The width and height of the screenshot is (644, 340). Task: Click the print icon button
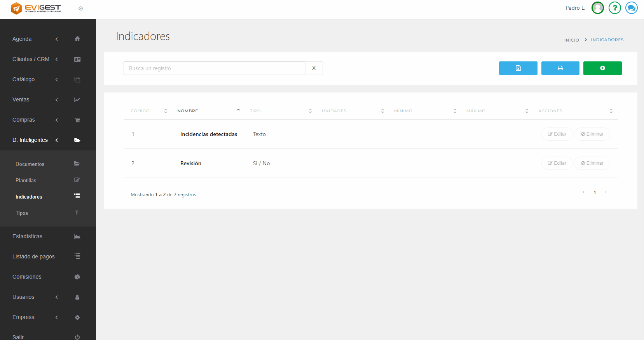pyautogui.click(x=560, y=68)
